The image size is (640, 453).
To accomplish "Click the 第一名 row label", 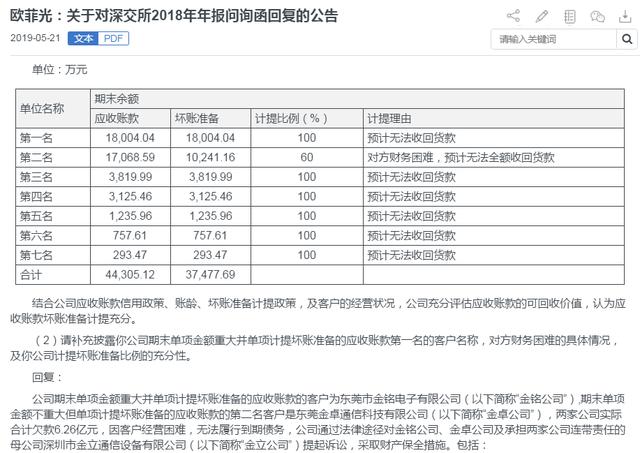I will point(38,137).
